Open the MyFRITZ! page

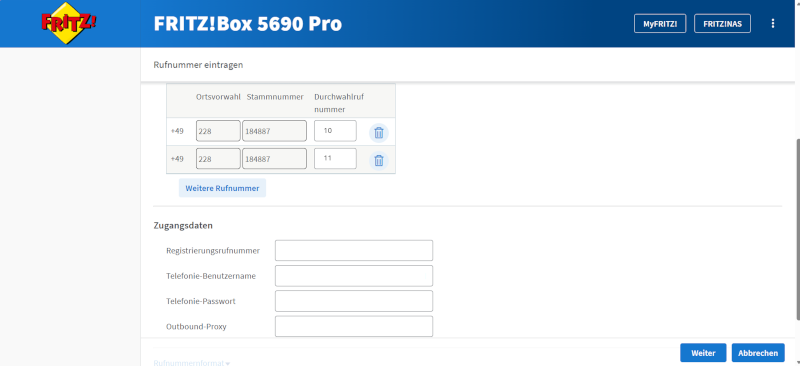660,23
